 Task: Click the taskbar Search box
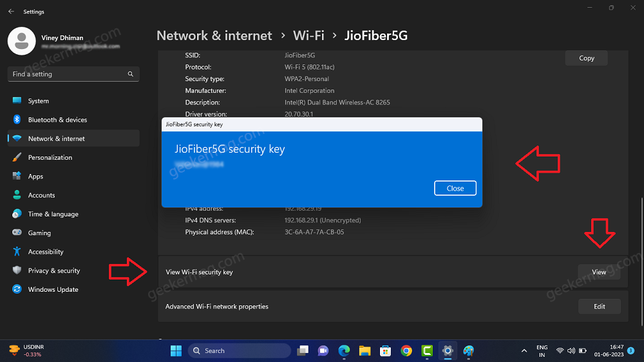pos(240,350)
